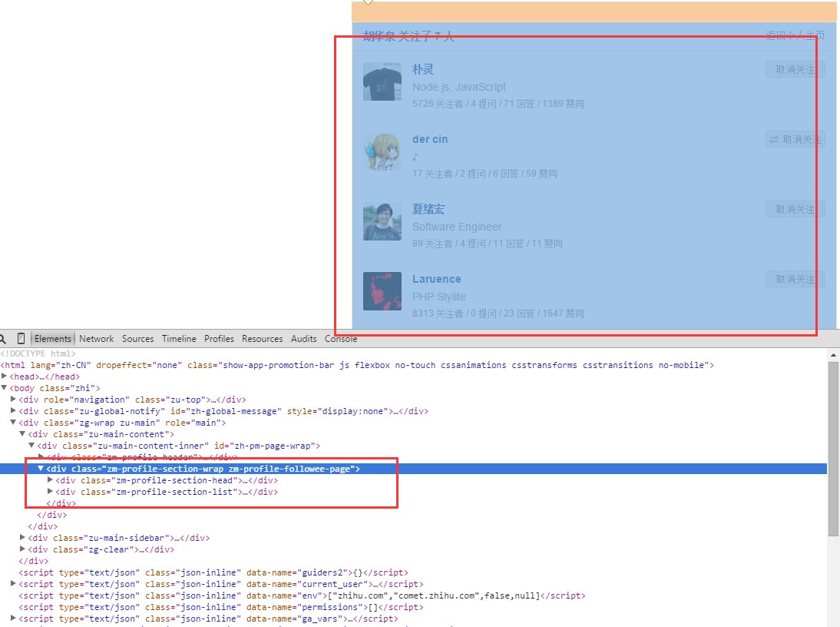Switch to the Timeline panel
Screen dimensions: 840x627
pyautogui.click(x=179, y=338)
